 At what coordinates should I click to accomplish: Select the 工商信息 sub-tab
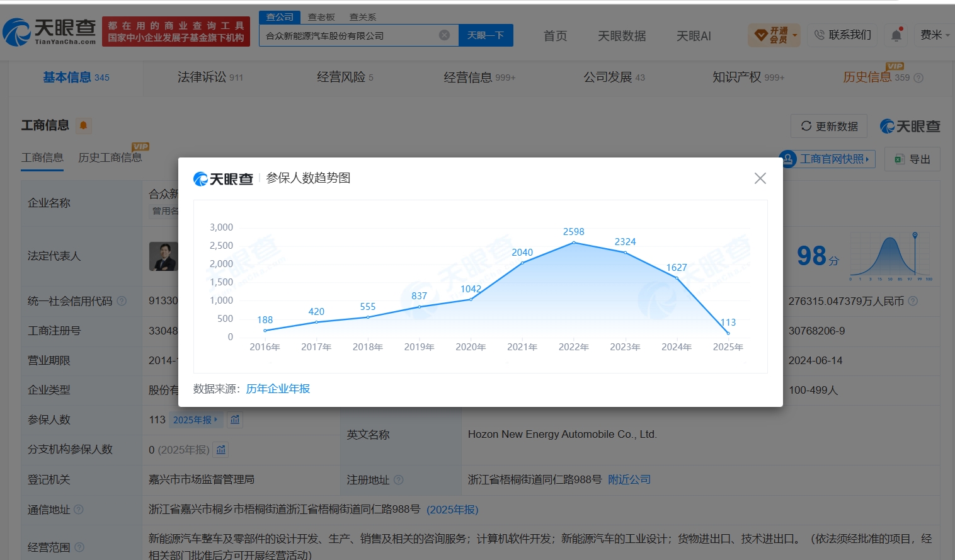[x=42, y=157]
